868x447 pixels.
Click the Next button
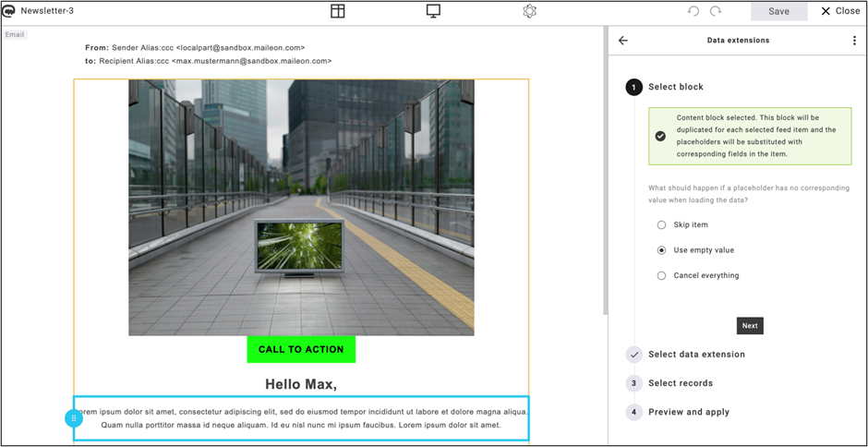pos(750,326)
